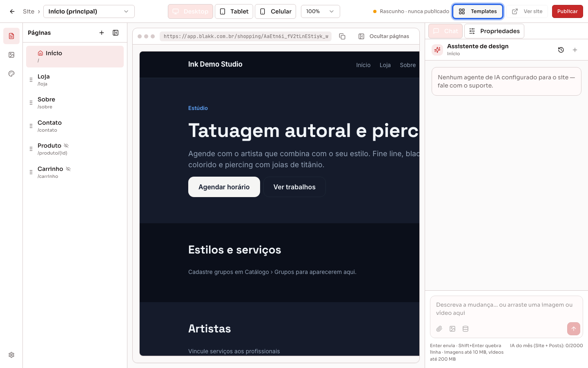
Task: Click the Site breadcrumb link
Action: [x=29, y=11]
